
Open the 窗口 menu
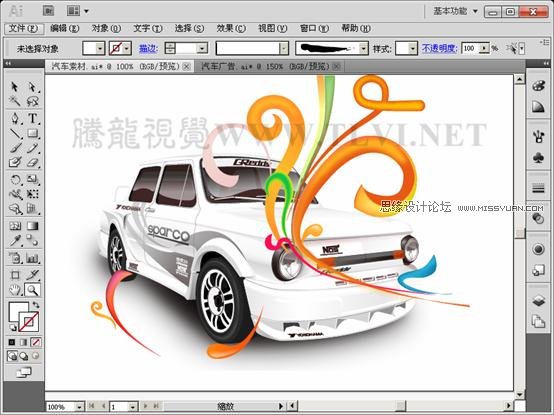[314, 29]
